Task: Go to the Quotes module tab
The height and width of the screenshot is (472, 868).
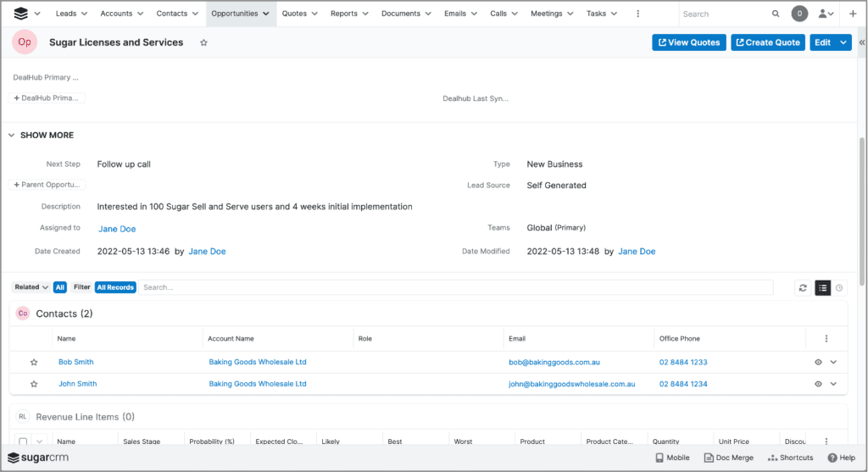Action: point(294,14)
